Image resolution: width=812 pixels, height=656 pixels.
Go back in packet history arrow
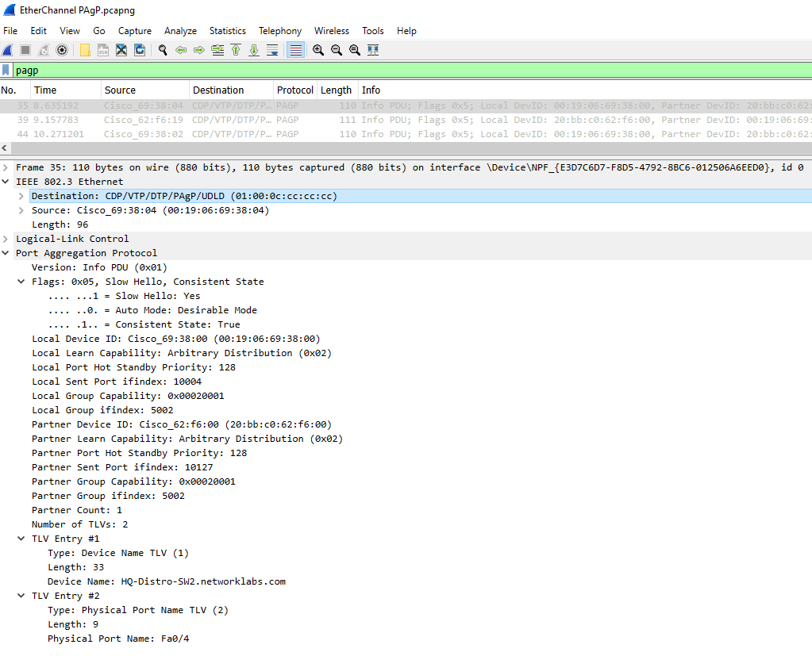(181, 50)
